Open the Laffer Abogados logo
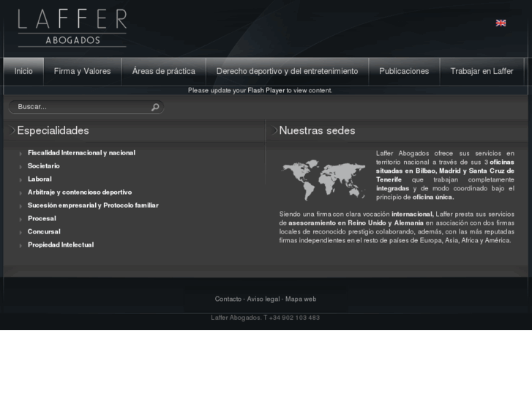 (x=72, y=28)
